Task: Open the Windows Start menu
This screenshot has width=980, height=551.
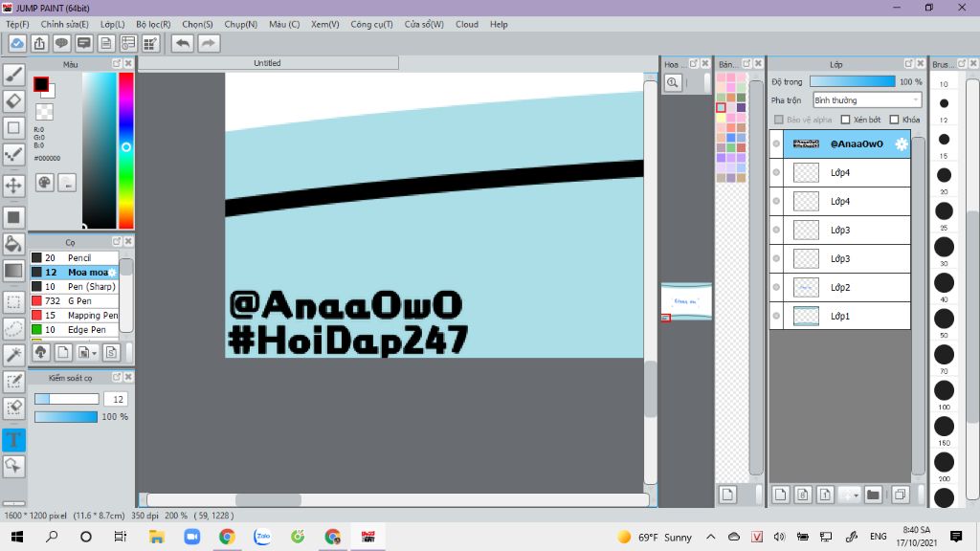Action: (x=17, y=537)
